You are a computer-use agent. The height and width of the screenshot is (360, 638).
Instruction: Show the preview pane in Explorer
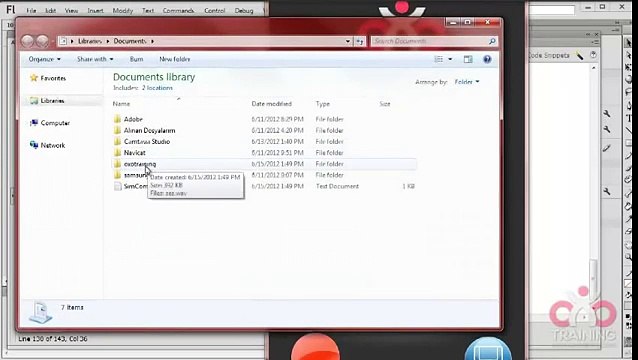(468, 59)
